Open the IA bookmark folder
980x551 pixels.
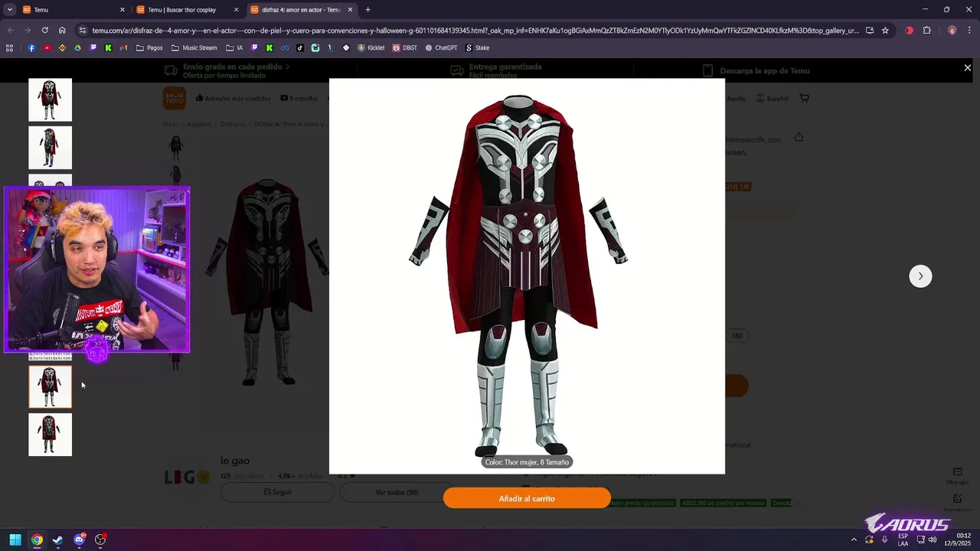(234, 47)
